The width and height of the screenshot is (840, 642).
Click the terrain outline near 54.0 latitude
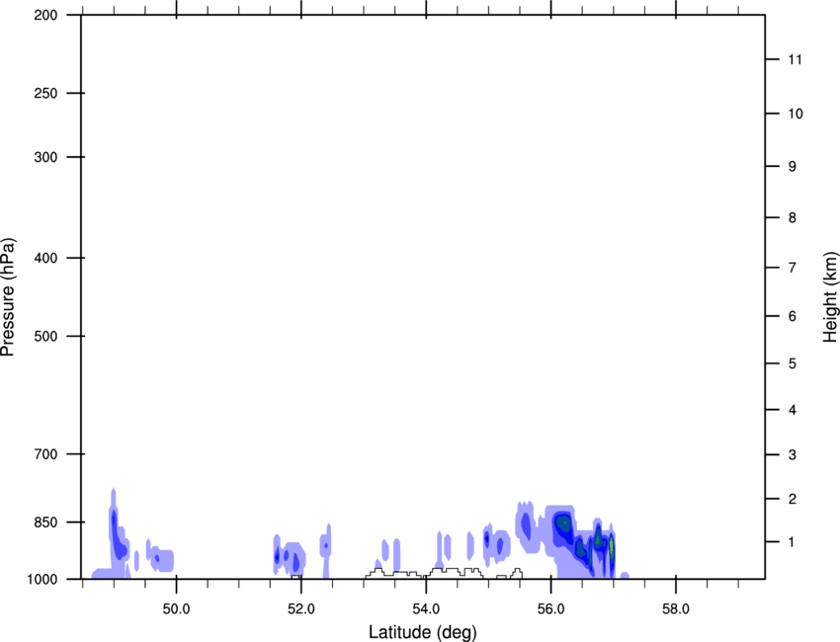444,573
